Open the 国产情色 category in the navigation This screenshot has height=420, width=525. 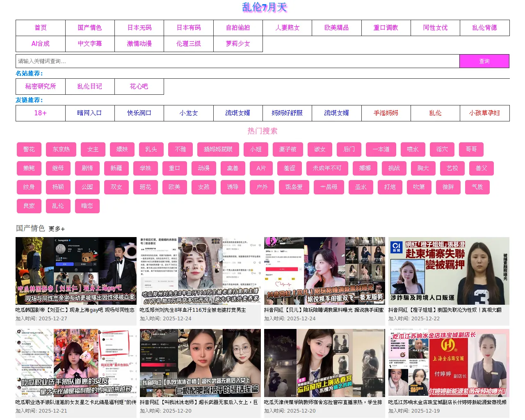(90, 28)
